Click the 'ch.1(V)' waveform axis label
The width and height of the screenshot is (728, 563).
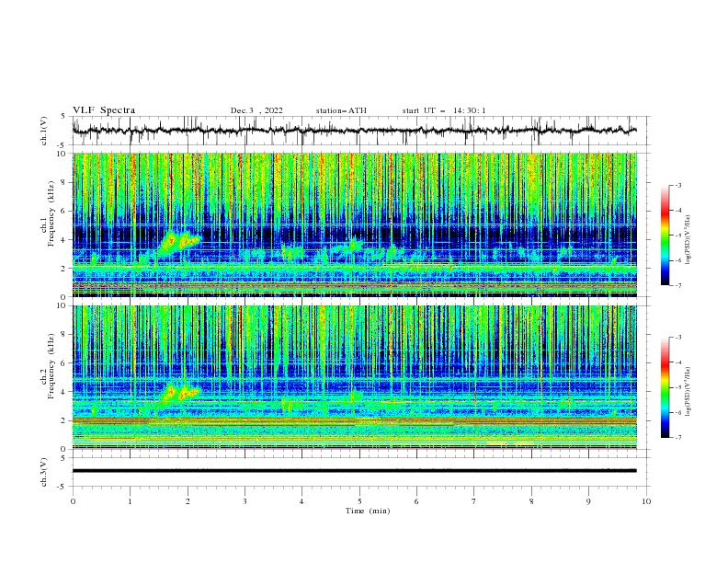(x=44, y=131)
